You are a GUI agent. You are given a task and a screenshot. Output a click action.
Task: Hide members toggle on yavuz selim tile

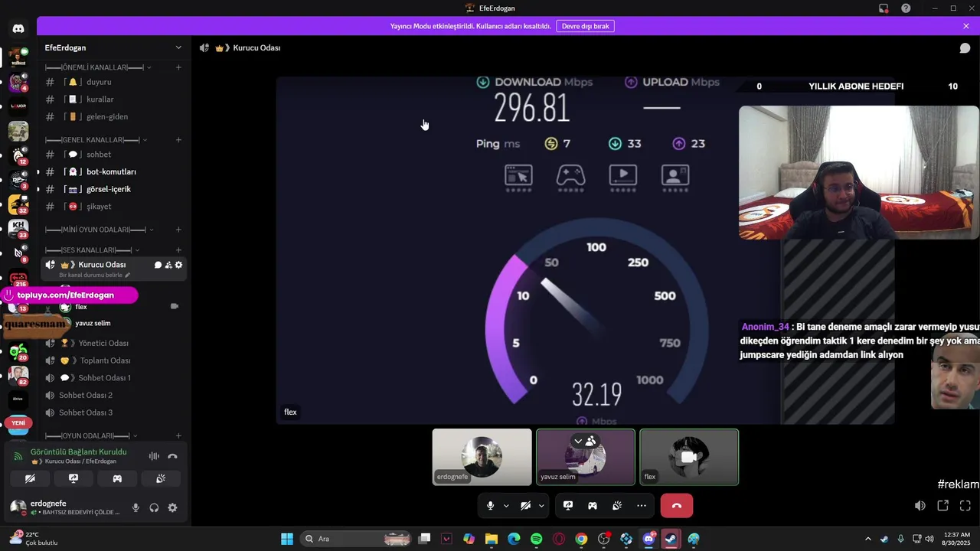tap(585, 441)
